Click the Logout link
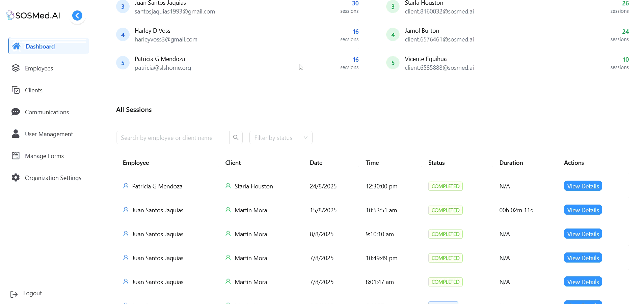 click(32, 293)
